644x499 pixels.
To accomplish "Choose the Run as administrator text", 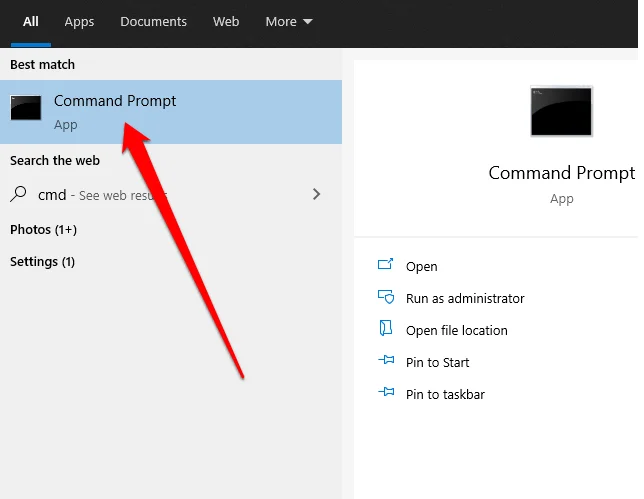I will [x=465, y=298].
